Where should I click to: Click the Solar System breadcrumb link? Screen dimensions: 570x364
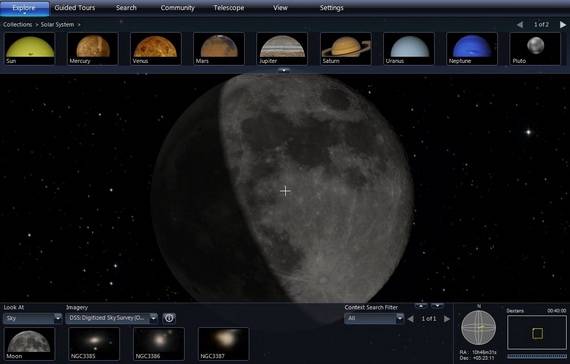57,24
